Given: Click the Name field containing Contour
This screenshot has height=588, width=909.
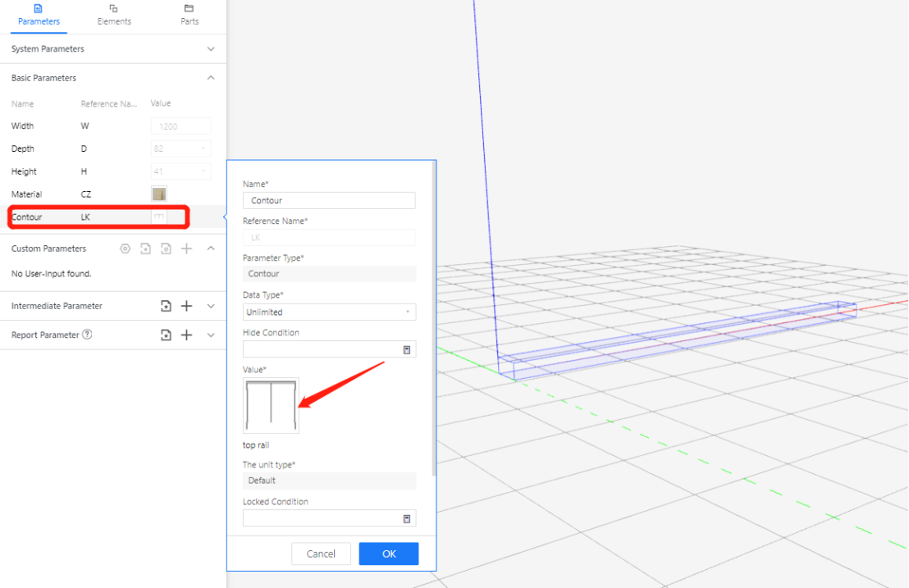Looking at the screenshot, I should (329, 201).
